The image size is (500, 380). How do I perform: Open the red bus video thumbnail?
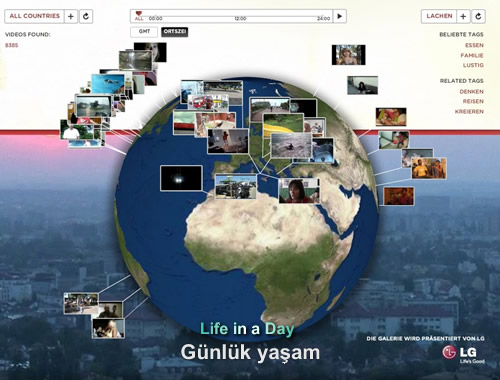208,103
